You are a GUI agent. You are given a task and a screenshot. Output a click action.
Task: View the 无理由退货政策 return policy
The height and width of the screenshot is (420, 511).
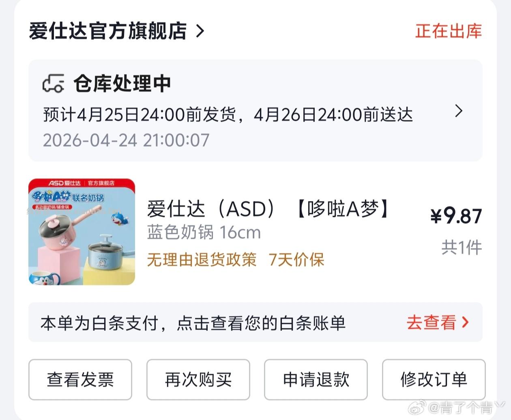click(202, 259)
